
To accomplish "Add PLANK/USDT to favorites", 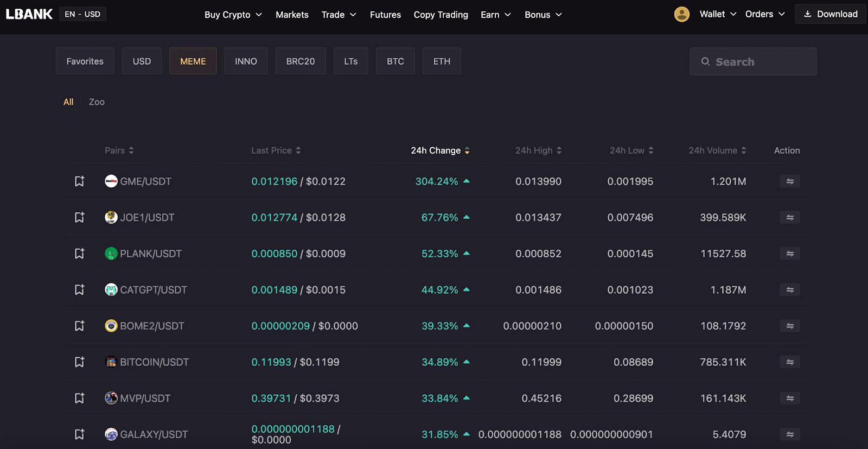I will tap(79, 254).
